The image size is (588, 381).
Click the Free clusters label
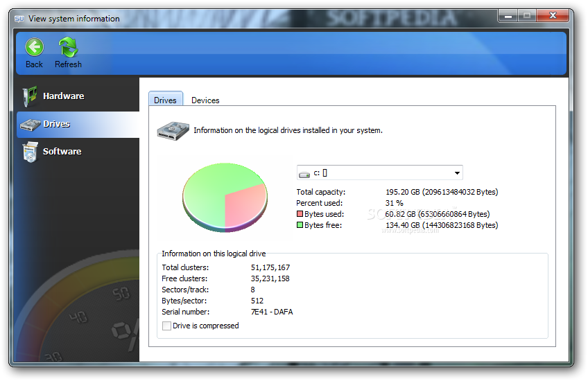184,278
